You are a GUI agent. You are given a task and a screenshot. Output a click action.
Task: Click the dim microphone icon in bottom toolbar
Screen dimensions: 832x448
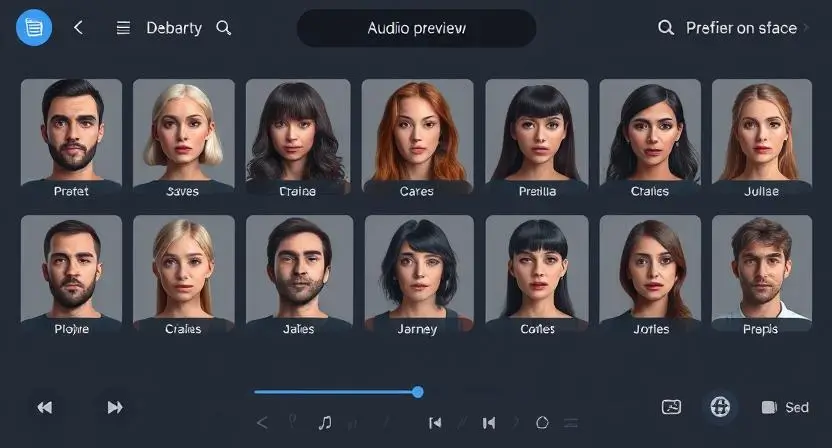click(x=292, y=421)
